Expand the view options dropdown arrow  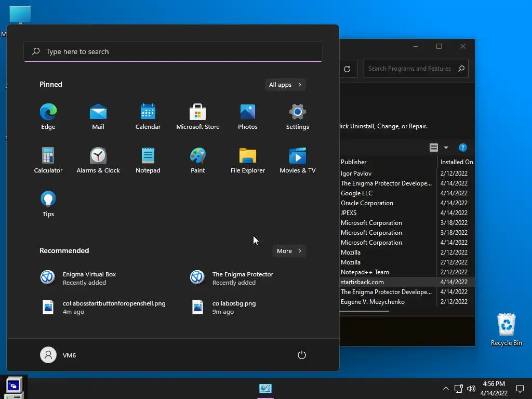pos(446,148)
